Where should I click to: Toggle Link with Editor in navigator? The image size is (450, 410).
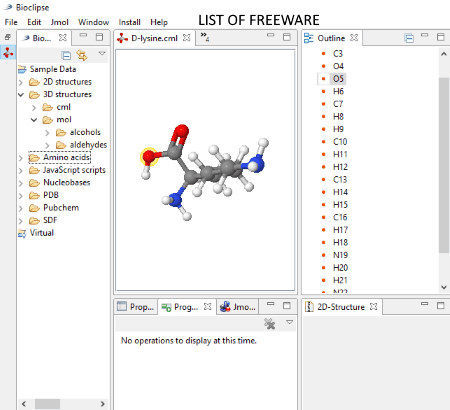[82, 55]
